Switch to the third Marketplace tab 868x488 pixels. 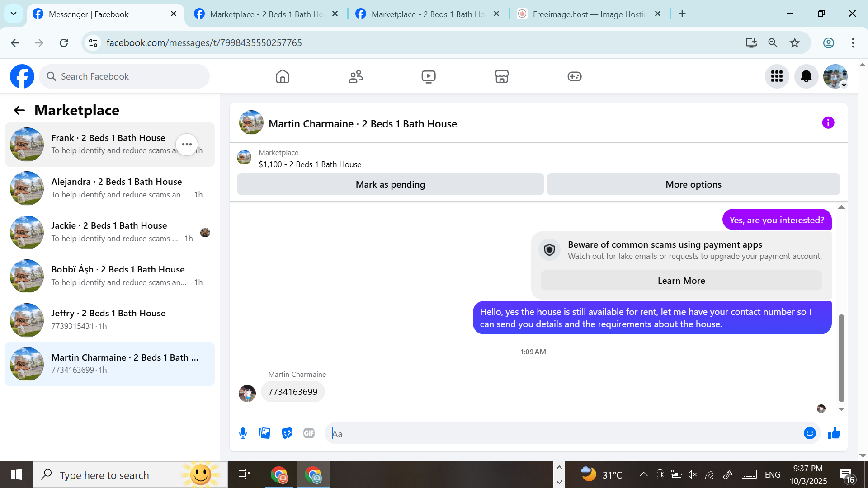428,14
